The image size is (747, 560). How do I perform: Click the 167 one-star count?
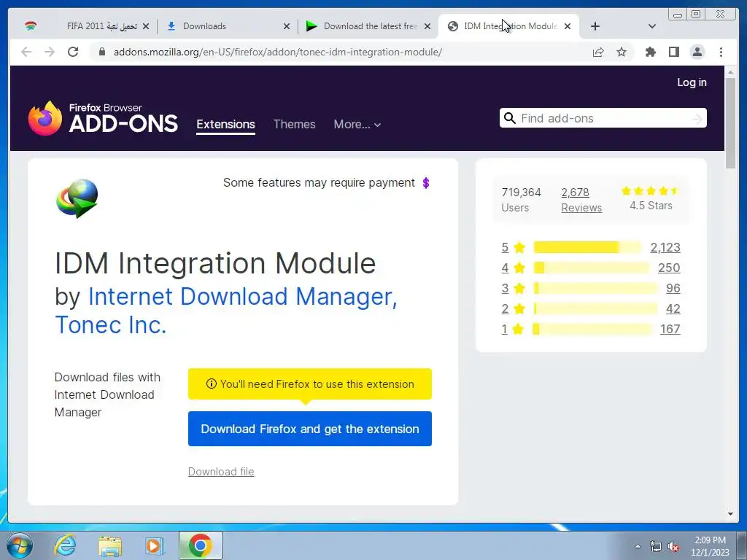pyautogui.click(x=670, y=329)
